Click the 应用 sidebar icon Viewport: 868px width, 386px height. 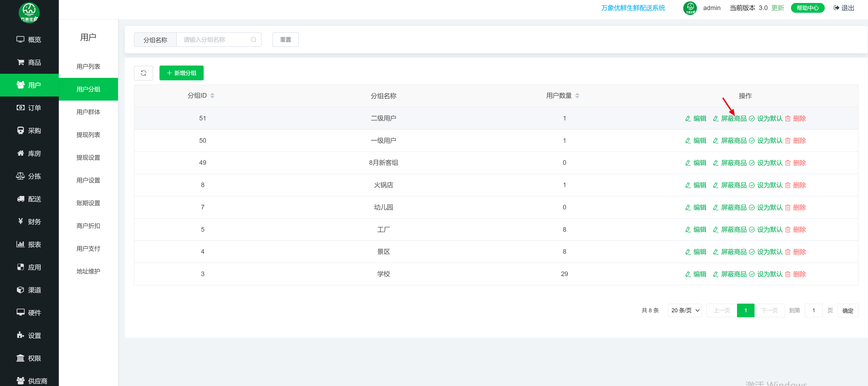[21, 267]
